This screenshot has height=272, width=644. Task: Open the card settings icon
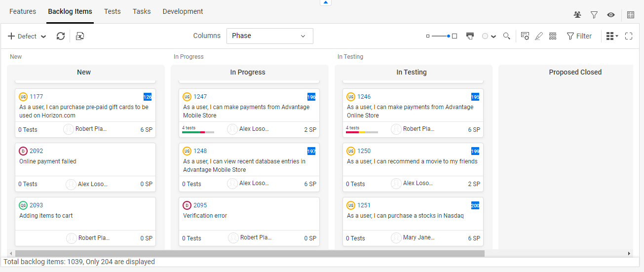point(525,36)
